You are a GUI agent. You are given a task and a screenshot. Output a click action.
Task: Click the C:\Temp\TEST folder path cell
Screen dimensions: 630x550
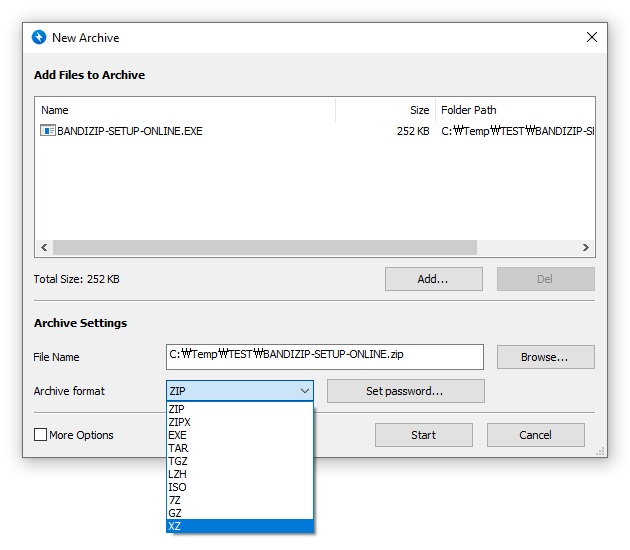tap(518, 131)
